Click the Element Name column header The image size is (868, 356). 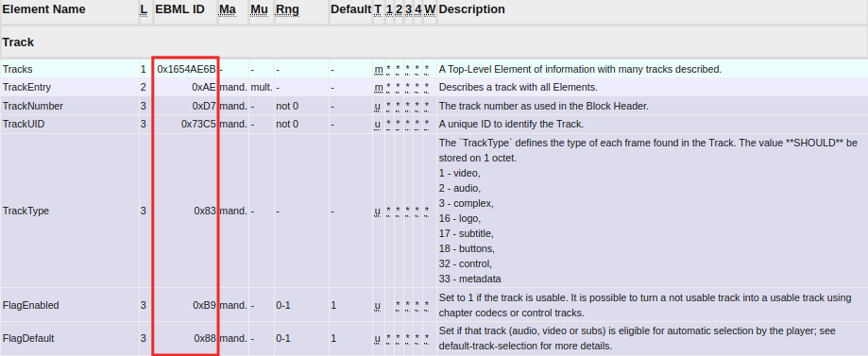pyautogui.click(x=44, y=9)
